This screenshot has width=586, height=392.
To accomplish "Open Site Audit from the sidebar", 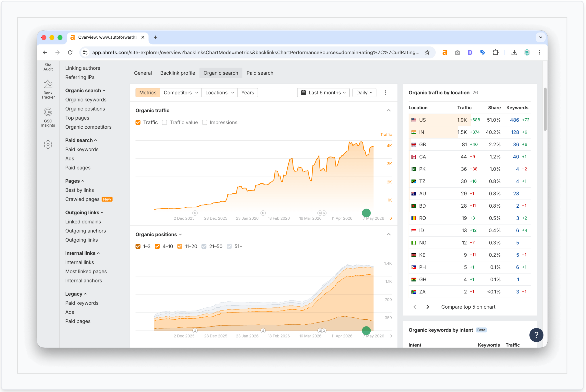I will 48,67.
